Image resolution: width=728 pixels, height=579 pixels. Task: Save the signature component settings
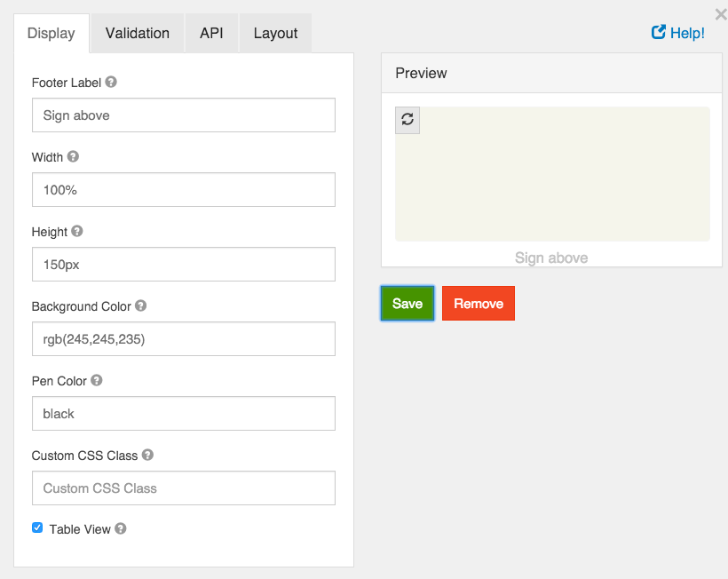pos(408,303)
